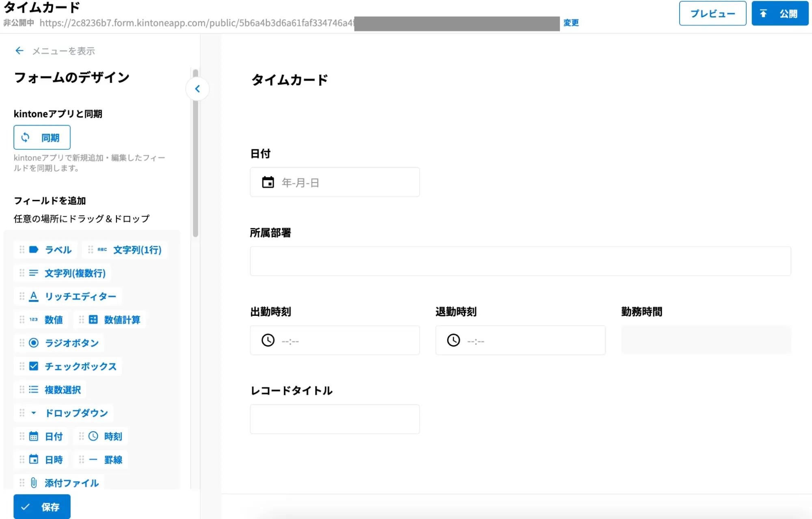Viewport: 812px width, 519px height.
Task: Go back via メニューを表示 arrow
Action: 19,51
